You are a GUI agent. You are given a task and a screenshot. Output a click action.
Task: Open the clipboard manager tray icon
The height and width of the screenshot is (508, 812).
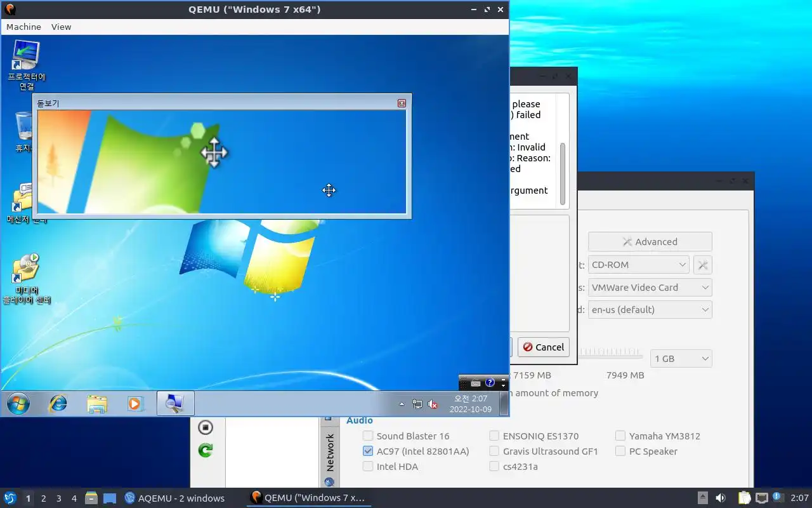pos(744,498)
